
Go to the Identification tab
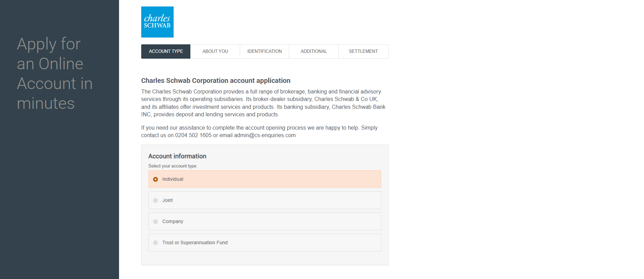[264, 52]
